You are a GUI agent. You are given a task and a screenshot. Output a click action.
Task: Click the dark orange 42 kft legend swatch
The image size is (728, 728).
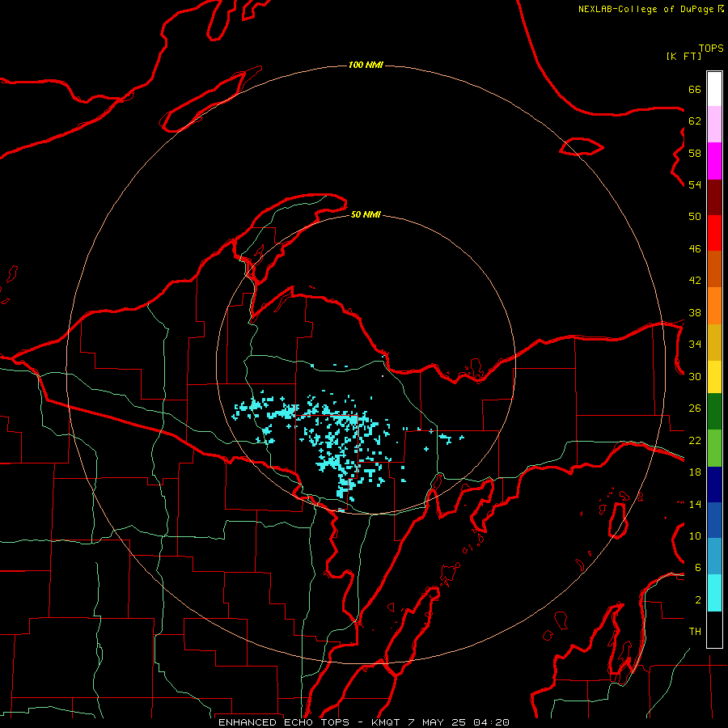pyautogui.click(x=714, y=269)
